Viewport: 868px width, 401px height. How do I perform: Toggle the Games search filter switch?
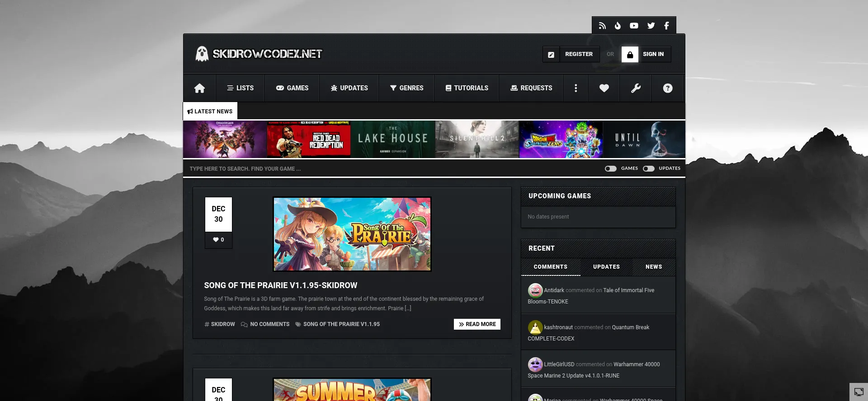[x=611, y=168]
